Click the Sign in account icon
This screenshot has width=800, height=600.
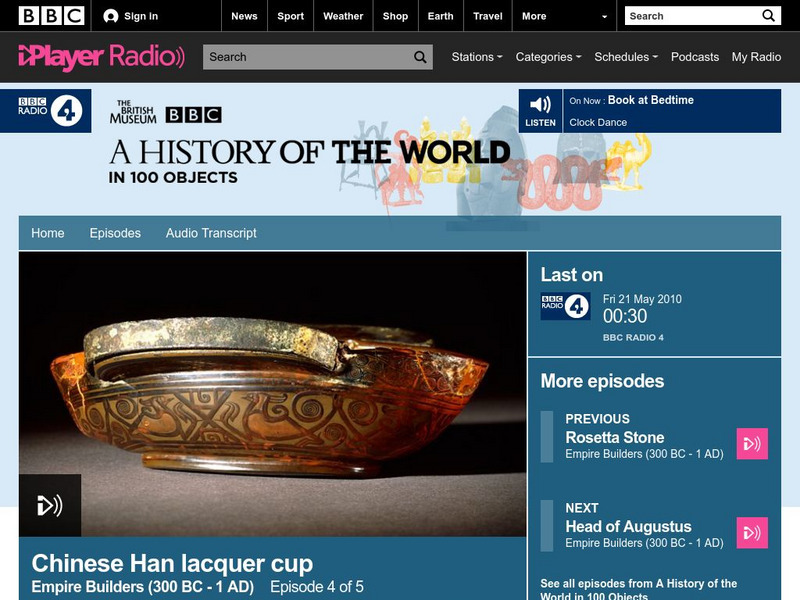(110, 16)
